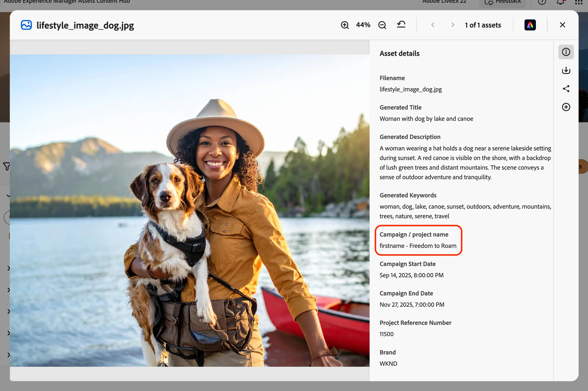The width and height of the screenshot is (588, 391).
Task: Download the lifestyle_image_dog.jpg asset
Action: click(x=566, y=70)
